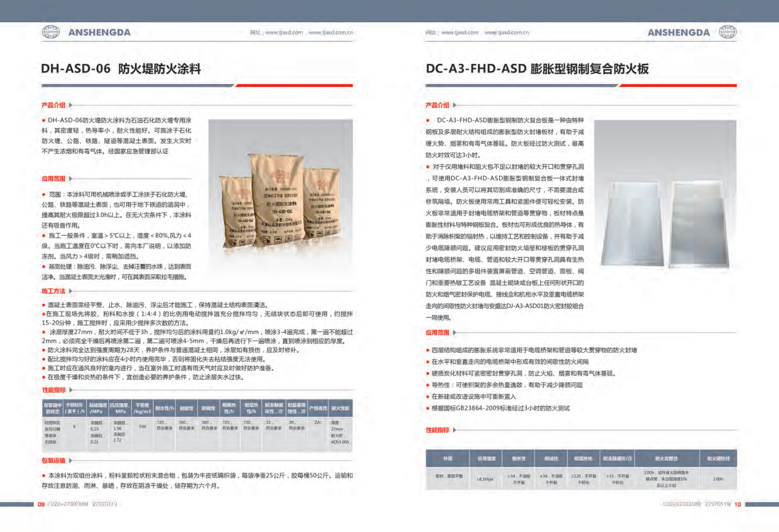Click page number 09 in left footer
Viewport: 779px width, 532px height.
42,504
